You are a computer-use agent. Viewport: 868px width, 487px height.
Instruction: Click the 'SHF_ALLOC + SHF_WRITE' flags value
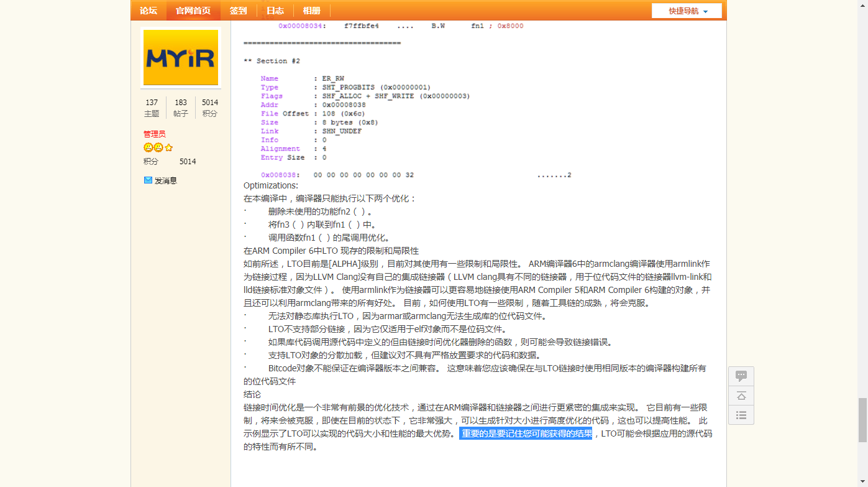[368, 96]
